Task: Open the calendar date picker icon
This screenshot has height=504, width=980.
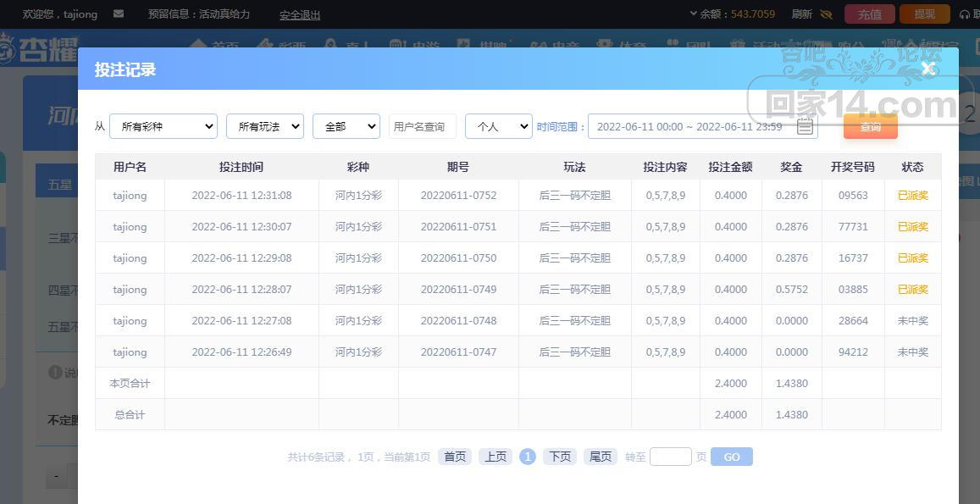Action: pyautogui.click(x=805, y=127)
